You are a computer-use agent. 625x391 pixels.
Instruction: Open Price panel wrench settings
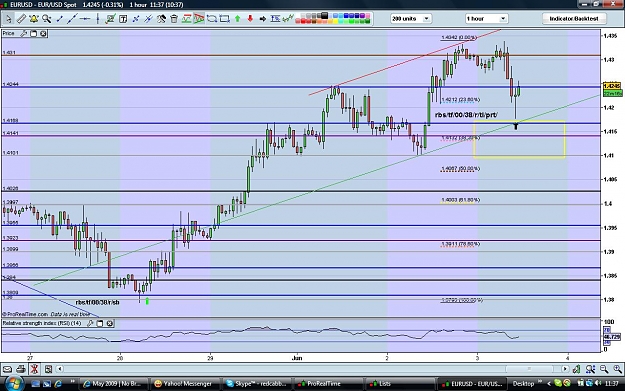tap(24, 33)
